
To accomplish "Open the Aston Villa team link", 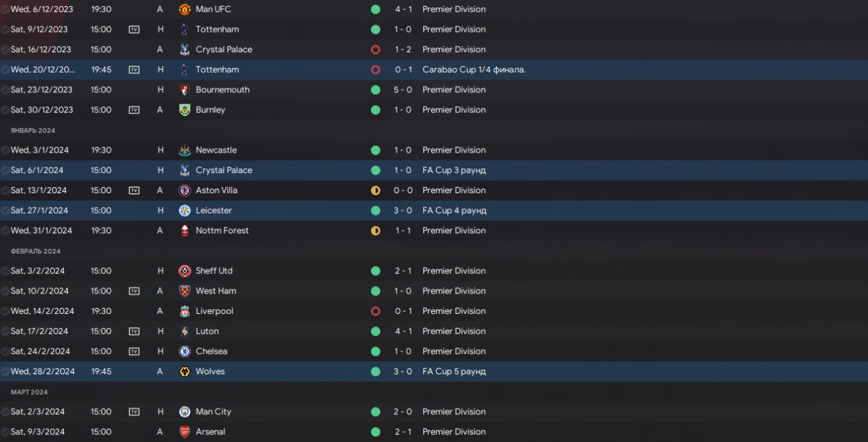I will (216, 190).
